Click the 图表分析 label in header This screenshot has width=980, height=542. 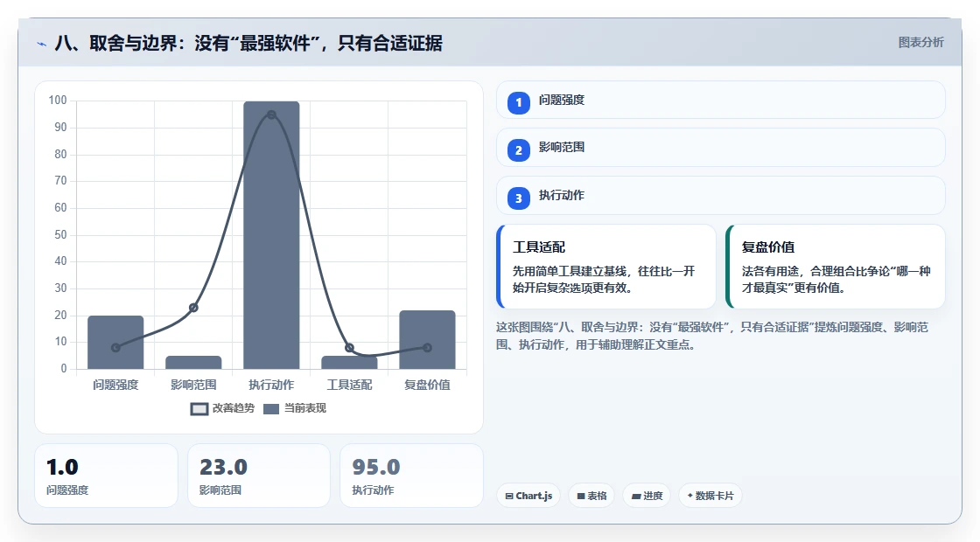(x=920, y=43)
